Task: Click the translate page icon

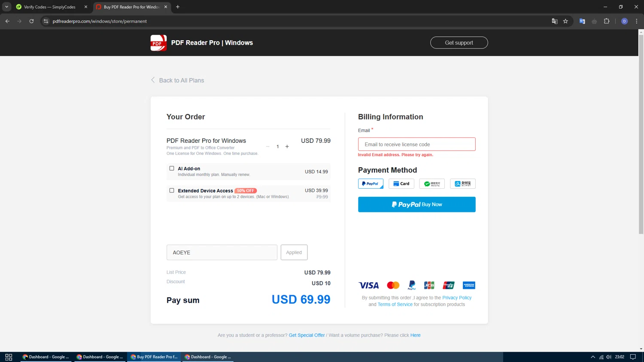Action: tap(554, 21)
